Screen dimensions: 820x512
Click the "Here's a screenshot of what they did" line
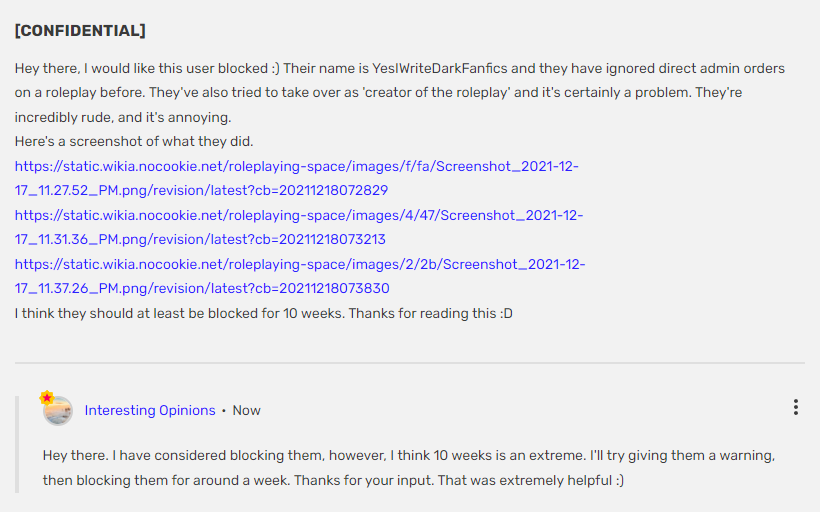134,141
